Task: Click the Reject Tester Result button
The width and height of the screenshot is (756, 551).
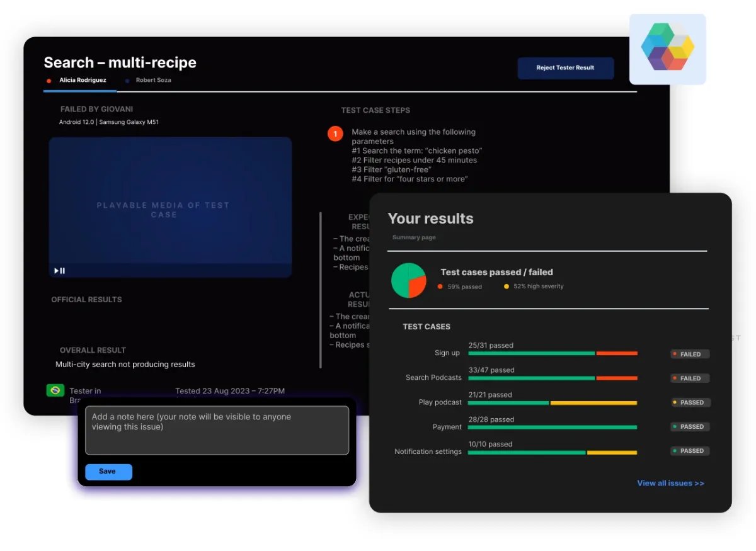Action: click(x=565, y=68)
